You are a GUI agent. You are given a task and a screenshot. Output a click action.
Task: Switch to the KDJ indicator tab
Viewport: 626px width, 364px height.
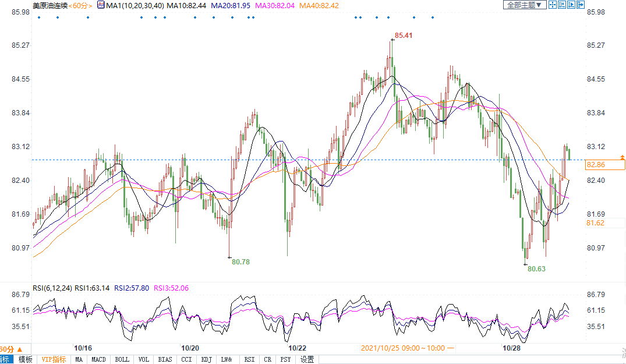tap(206, 359)
